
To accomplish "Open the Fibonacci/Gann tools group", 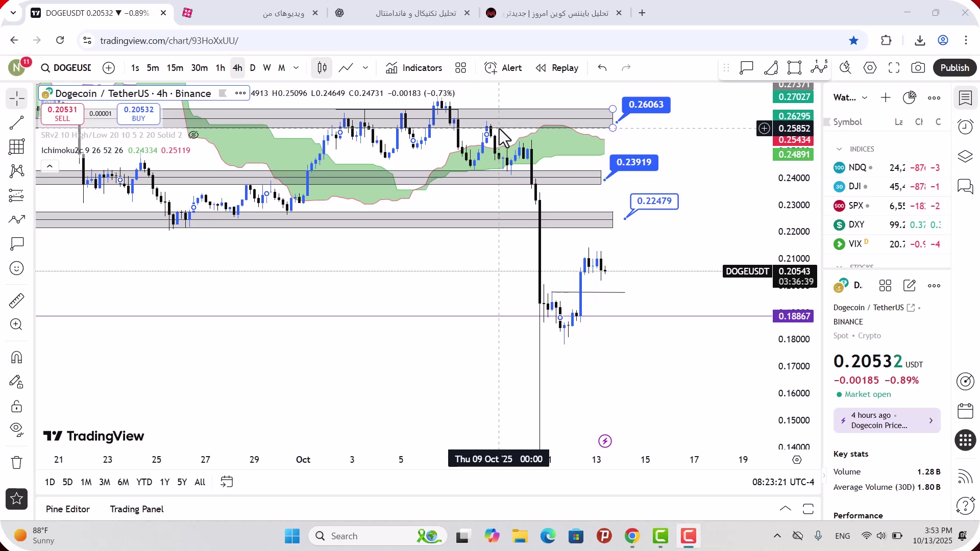I will 16,147.
